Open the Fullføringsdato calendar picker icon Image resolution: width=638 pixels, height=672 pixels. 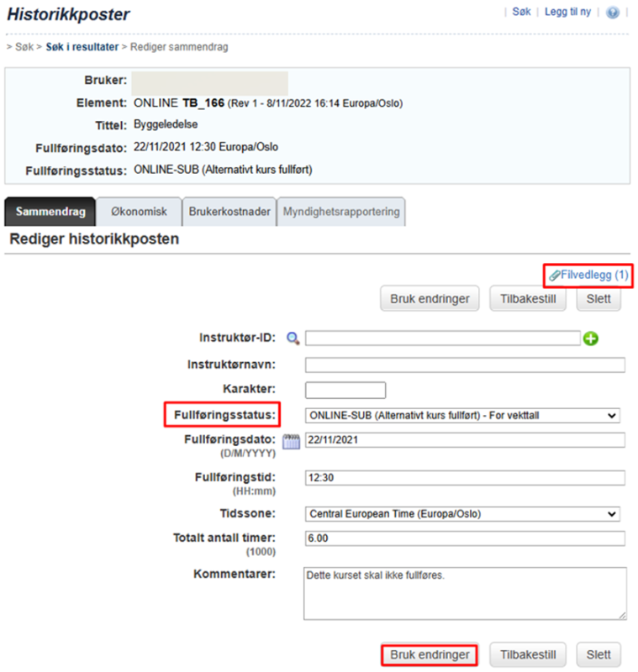[x=291, y=441]
